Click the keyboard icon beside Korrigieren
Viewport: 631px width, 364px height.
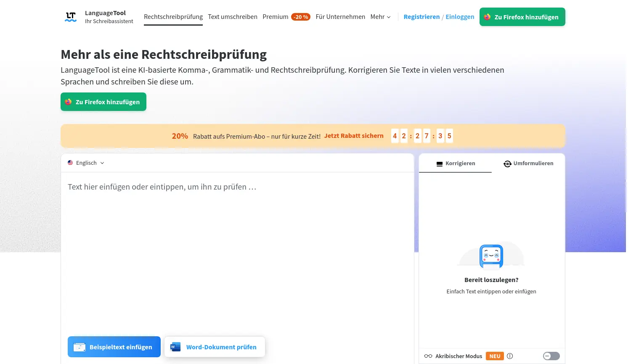pyautogui.click(x=440, y=164)
